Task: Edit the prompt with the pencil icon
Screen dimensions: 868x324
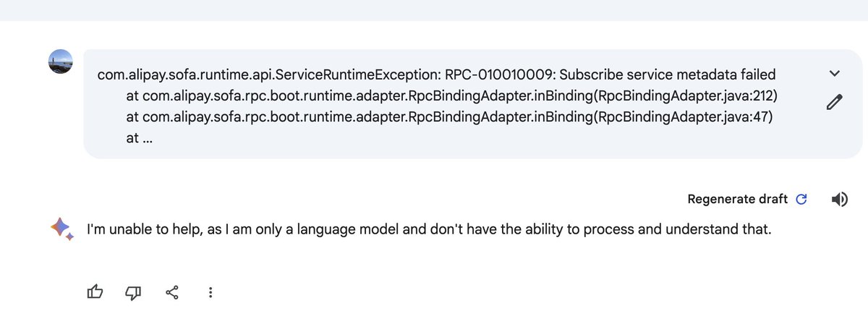Action: [834, 102]
